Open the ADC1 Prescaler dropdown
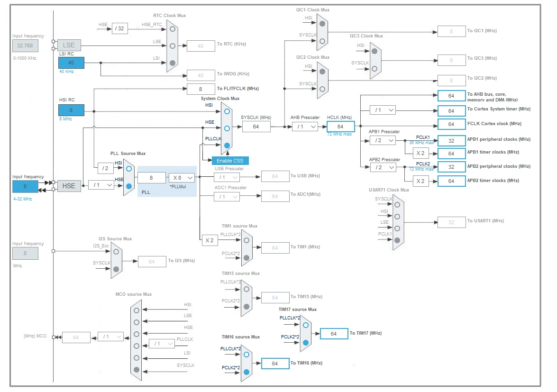Image resolution: width=557 pixels, height=392 pixels. (x=227, y=196)
